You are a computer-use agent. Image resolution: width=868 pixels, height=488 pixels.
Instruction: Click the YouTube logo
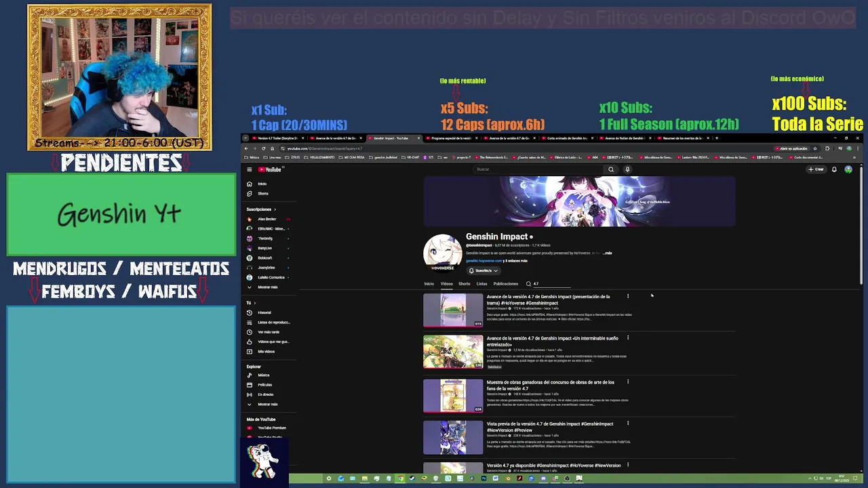269,169
